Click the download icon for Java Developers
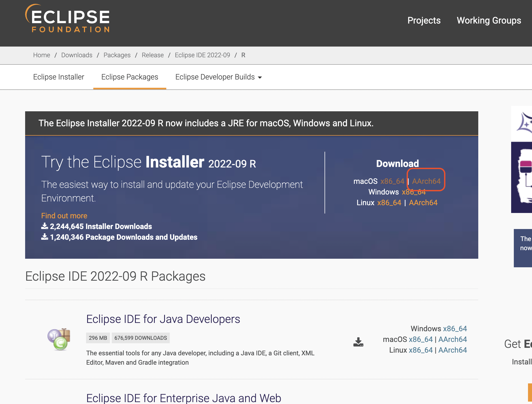 358,342
